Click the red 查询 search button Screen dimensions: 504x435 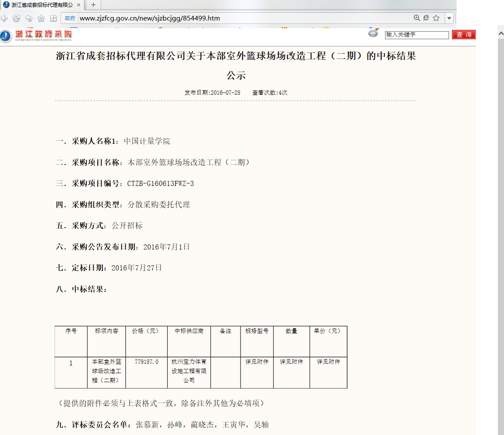[463, 35]
